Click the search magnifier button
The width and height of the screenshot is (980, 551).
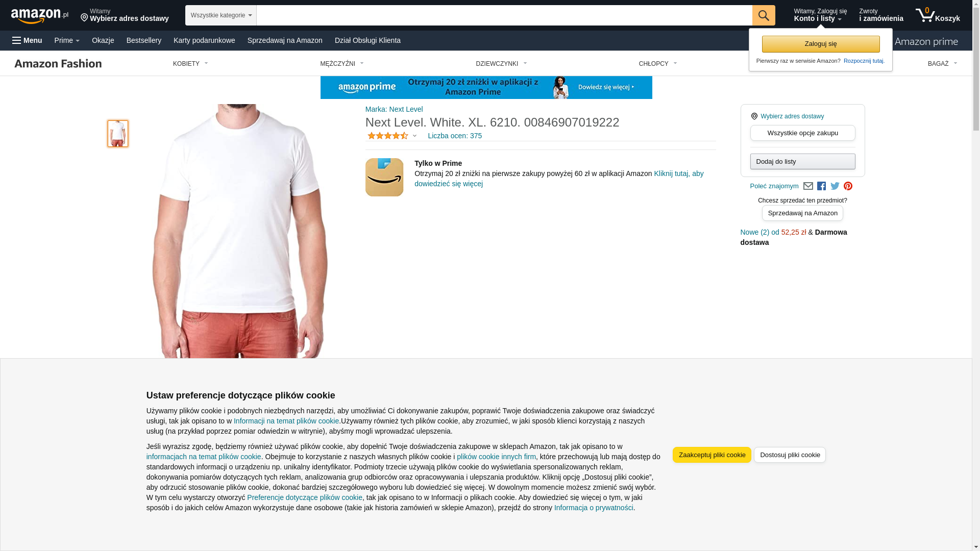[764, 15]
